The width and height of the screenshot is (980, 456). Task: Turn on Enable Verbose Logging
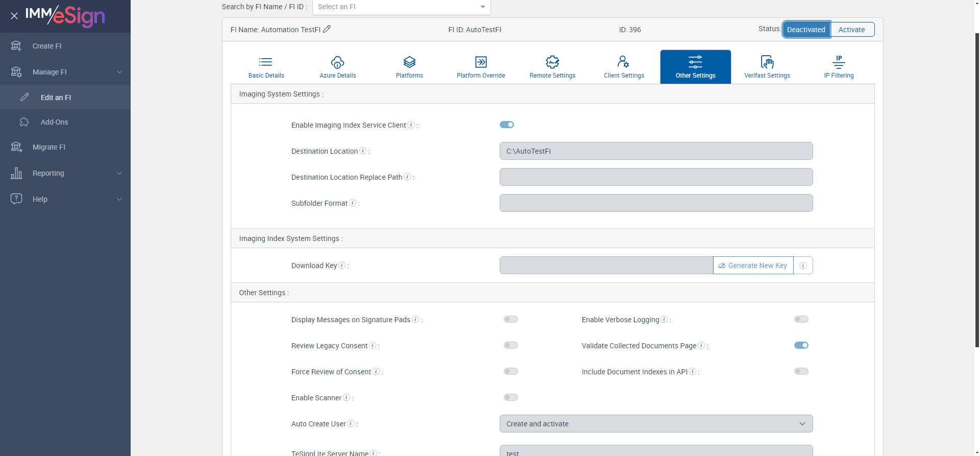(x=801, y=319)
